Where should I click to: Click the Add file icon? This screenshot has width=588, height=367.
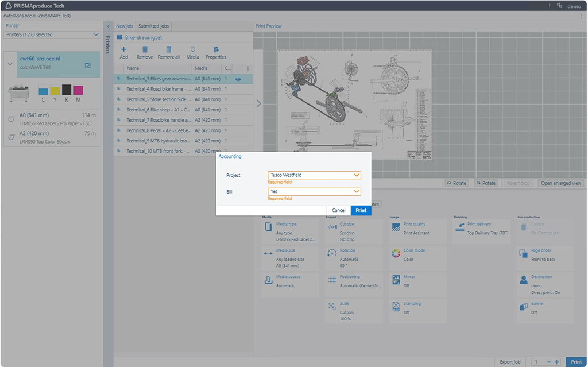pyautogui.click(x=123, y=50)
